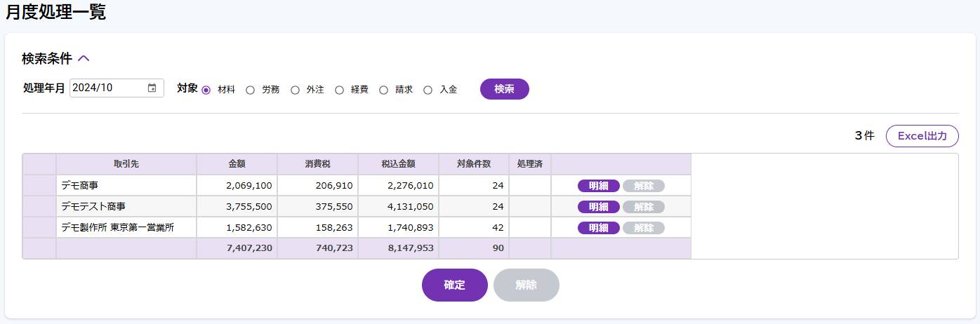Click the 税込金額 column header

click(398, 164)
